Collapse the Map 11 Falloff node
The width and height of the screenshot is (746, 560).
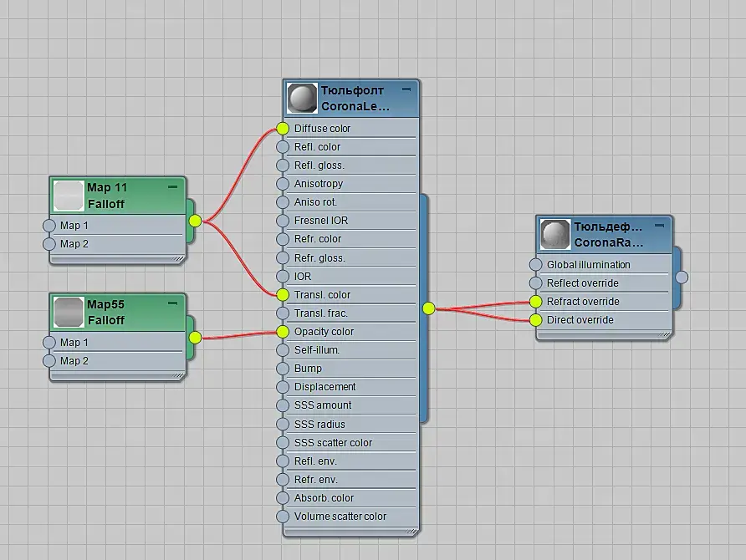coord(173,187)
